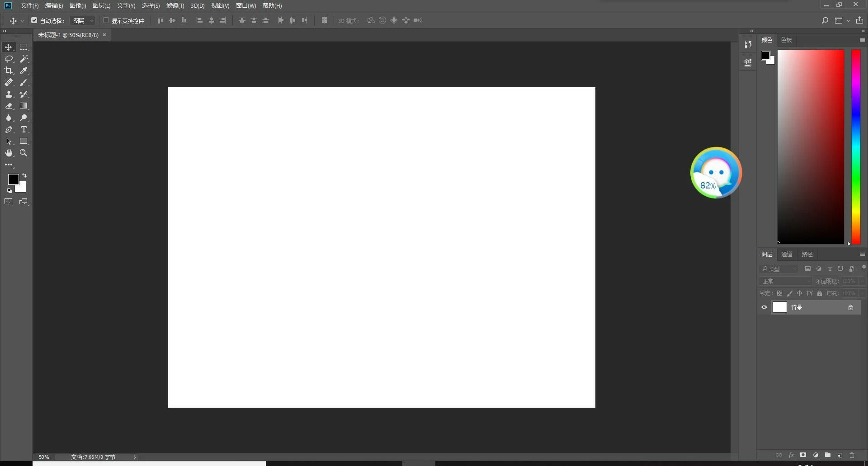
Task: Open the 窗口(W) menu
Action: click(246, 6)
